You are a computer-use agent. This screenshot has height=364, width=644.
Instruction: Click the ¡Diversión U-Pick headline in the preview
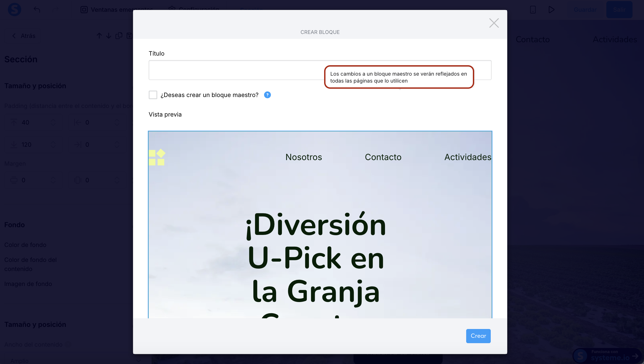316,258
